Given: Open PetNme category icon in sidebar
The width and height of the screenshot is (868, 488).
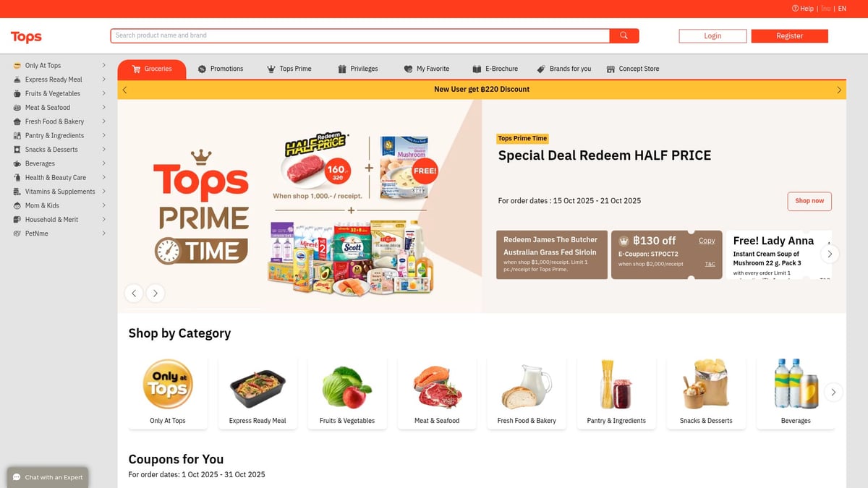Looking at the screenshot, I should (17, 234).
